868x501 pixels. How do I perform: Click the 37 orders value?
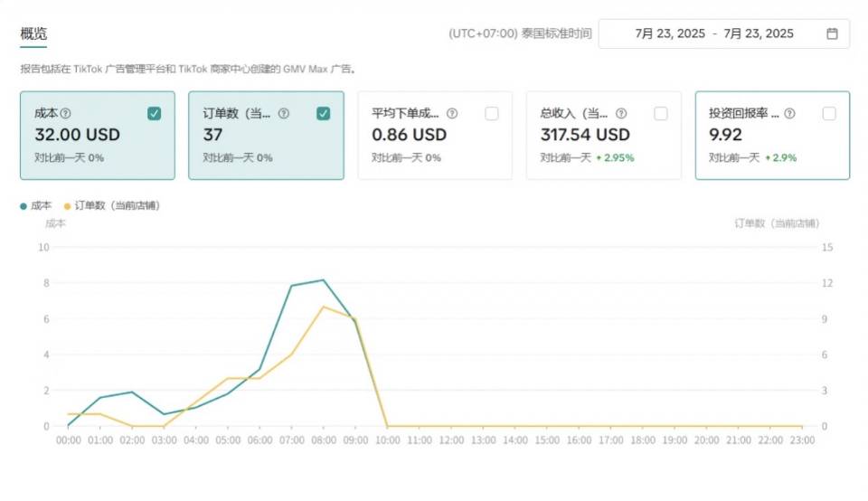(x=212, y=135)
